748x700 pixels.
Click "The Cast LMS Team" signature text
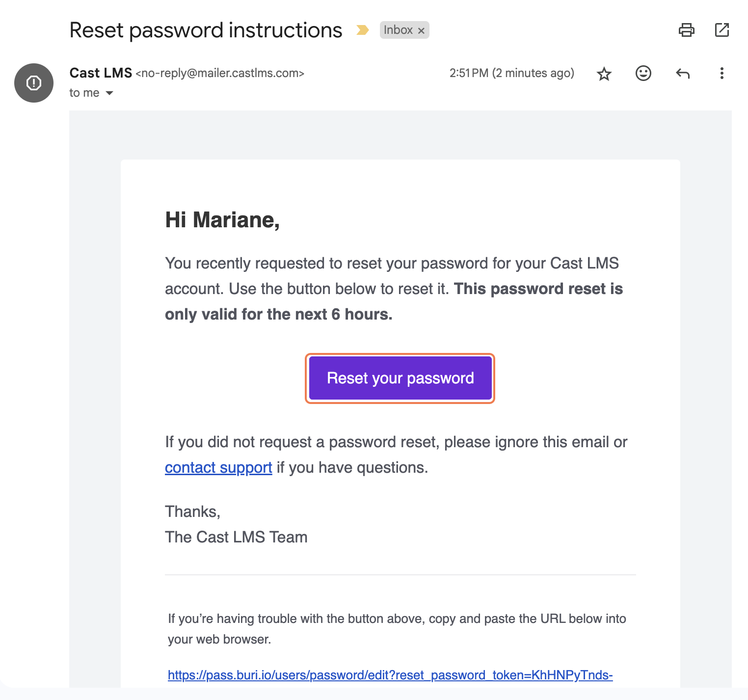point(236,537)
